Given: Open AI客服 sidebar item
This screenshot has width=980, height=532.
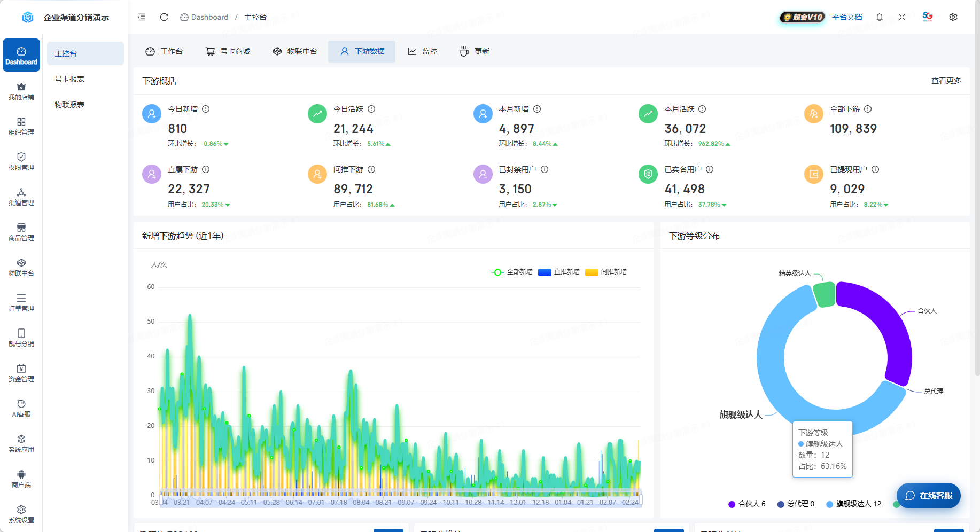Looking at the screenshot, I should point(21,409).
